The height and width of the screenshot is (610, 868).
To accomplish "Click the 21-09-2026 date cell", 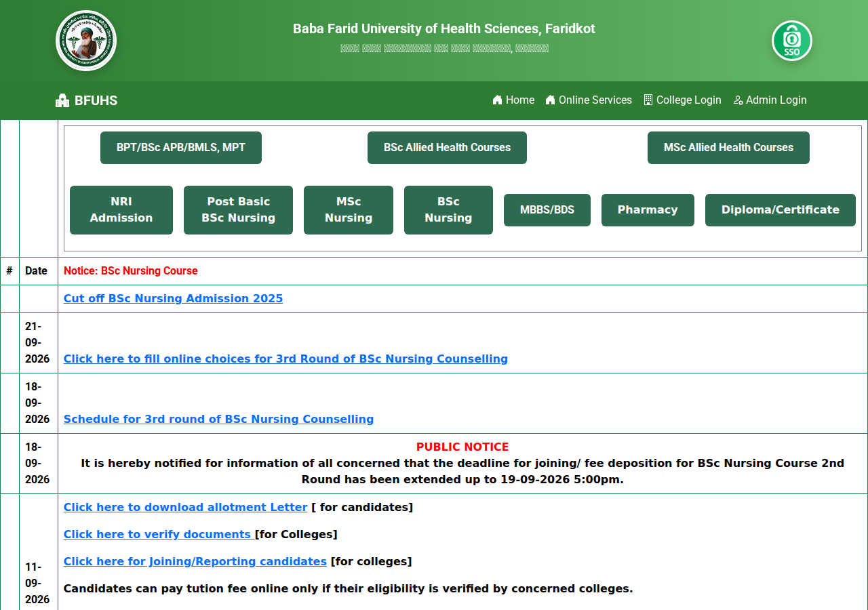I will (x=38, y=342).
